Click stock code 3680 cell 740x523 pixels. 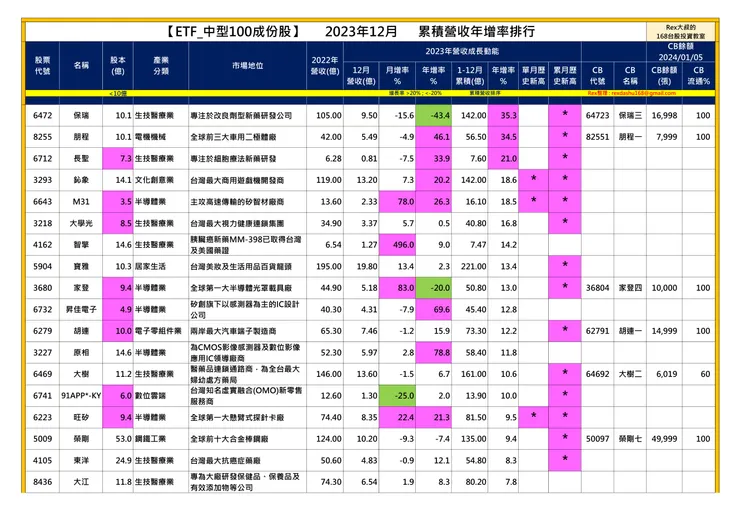(42, 288)
